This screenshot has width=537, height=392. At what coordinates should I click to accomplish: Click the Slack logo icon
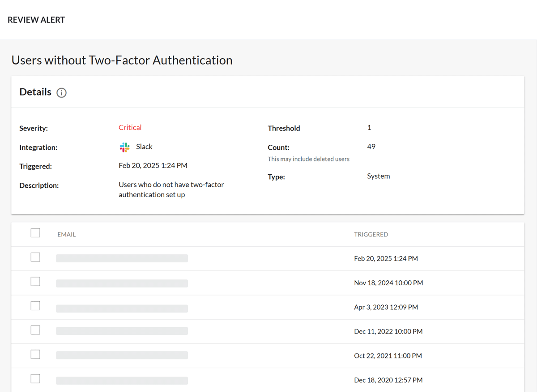click(125, 147)
